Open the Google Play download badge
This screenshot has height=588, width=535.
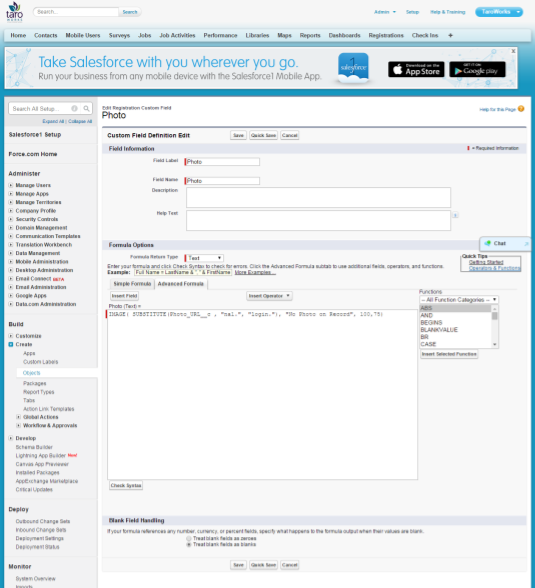click(x=477, y=69)
